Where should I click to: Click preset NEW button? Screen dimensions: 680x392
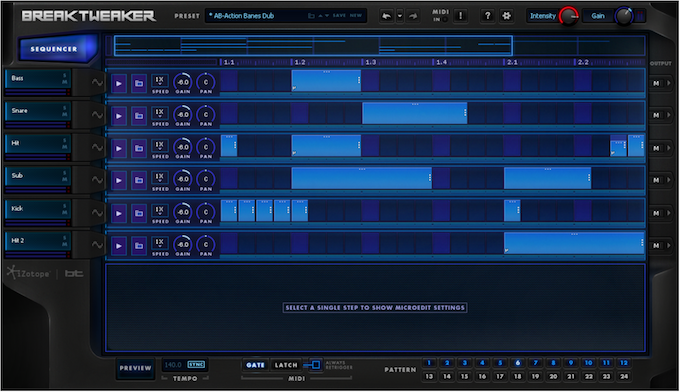(x=356, y=16)
